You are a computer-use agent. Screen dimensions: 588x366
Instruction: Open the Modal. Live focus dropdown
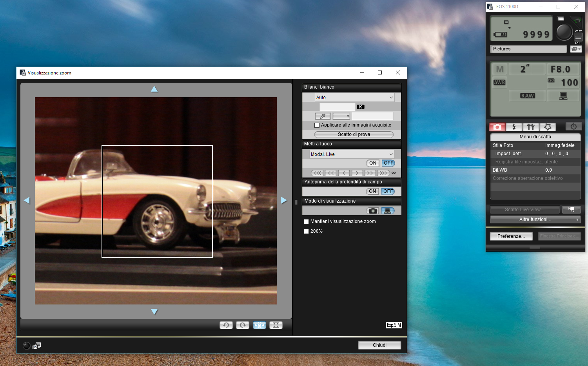click(x=352, y=154)
